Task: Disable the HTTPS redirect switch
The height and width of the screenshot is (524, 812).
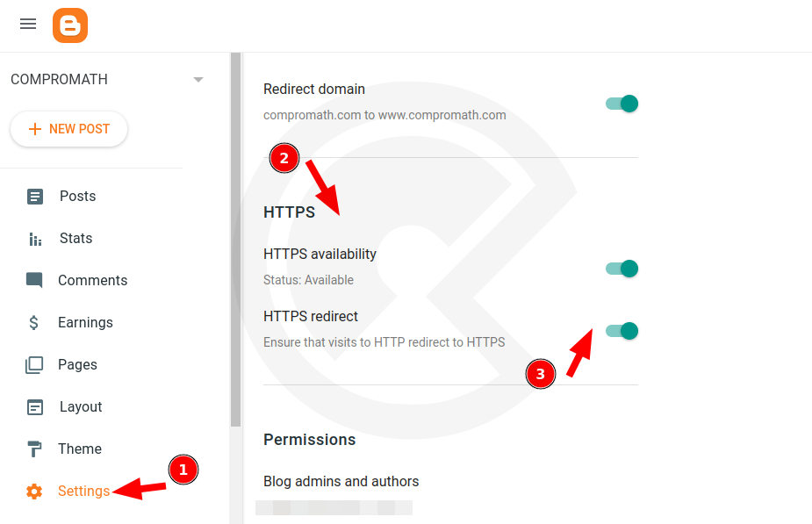Action: click(x=621, y=331)
